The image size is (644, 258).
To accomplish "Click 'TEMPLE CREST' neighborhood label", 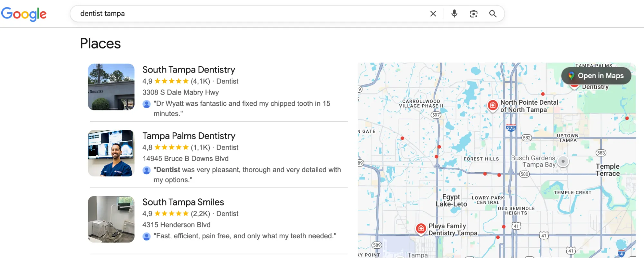I will [x=573, y=193].
